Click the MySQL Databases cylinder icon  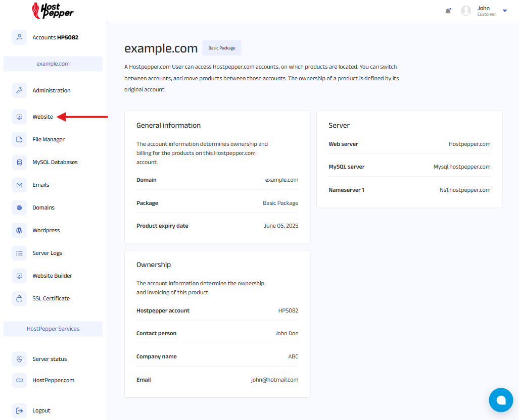point(19,162)
